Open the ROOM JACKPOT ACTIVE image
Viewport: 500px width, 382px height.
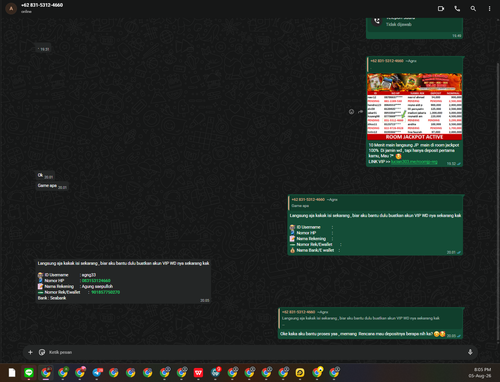[414, 106]
